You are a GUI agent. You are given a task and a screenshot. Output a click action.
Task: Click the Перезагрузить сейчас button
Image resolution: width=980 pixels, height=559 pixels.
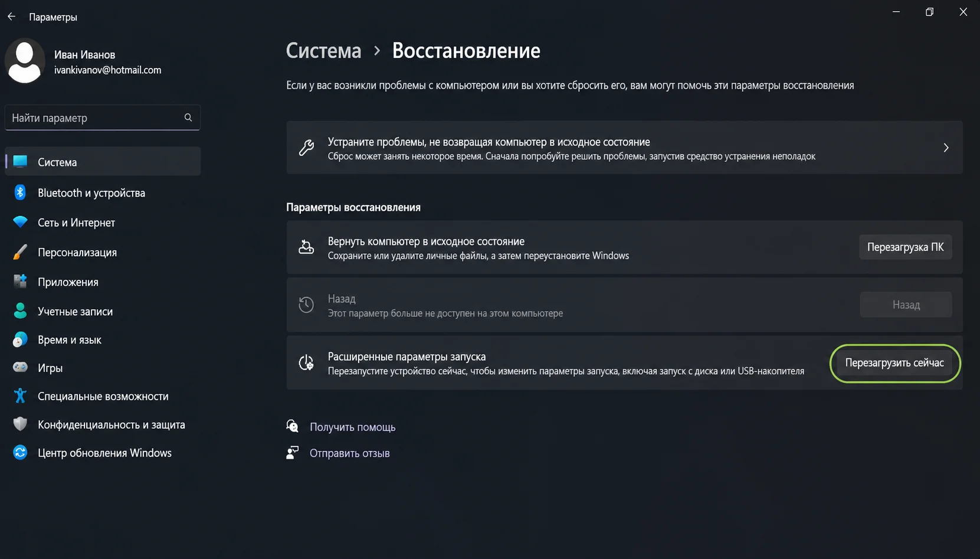click(x=894, y=363)
